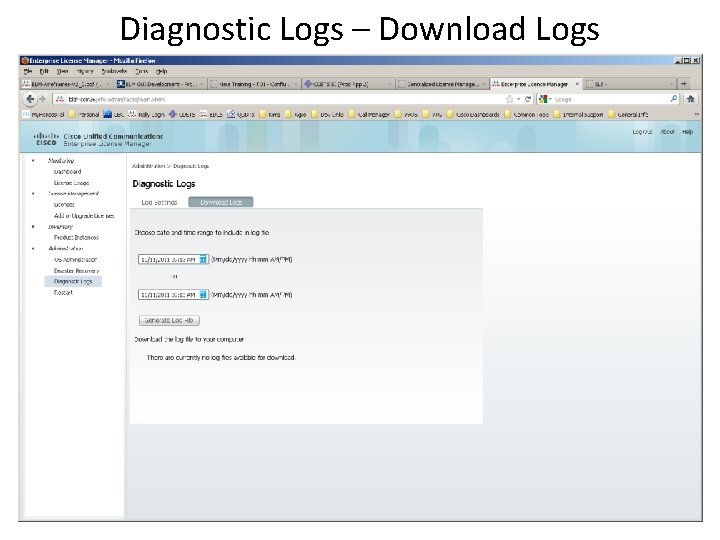720x540 pixels.
Task: Open Restart in the sidebar
Action: [63, 292]
